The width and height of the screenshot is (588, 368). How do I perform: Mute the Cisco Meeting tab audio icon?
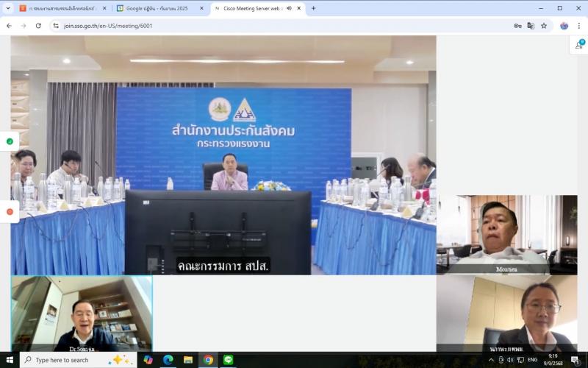289,8
